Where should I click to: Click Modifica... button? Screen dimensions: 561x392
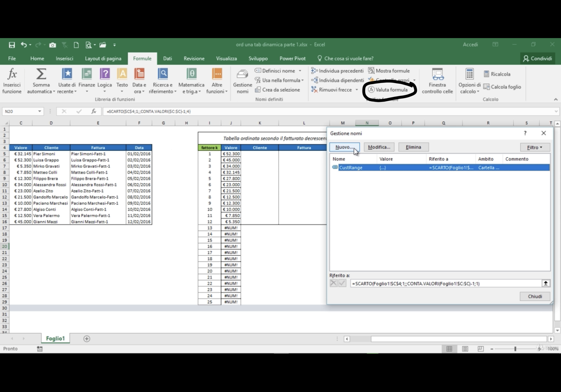(379, 147)
